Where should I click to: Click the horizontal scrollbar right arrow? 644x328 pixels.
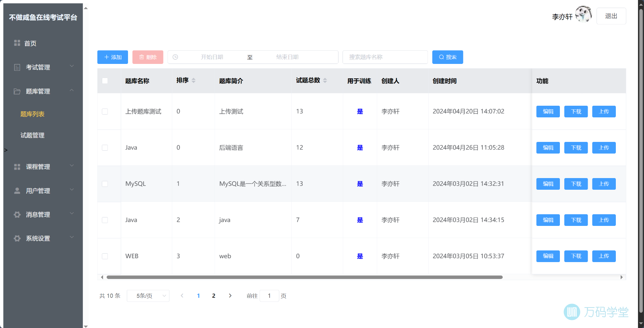[621, 277]
